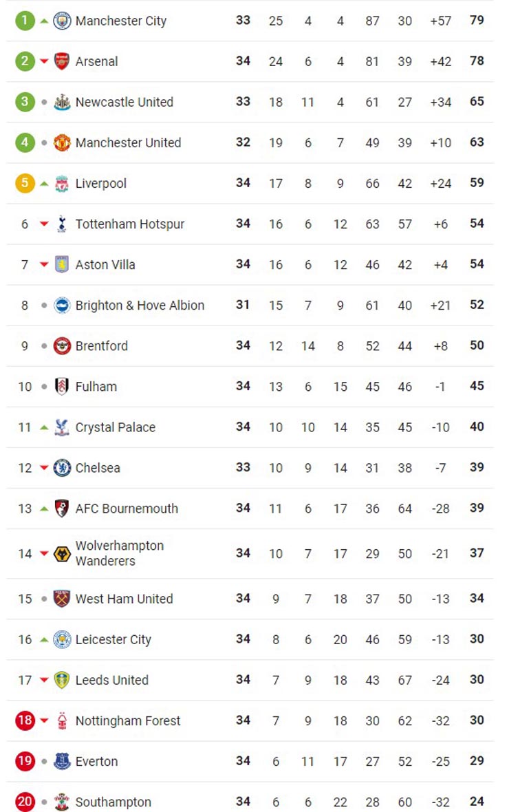Click the Wolverhampton Wanderers crest icon

62,553
